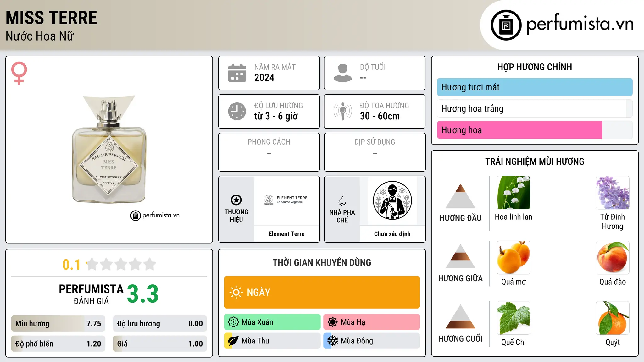
Task: Click the leaf icon for Mùa Thu
Action: click(x=233, y=341)
